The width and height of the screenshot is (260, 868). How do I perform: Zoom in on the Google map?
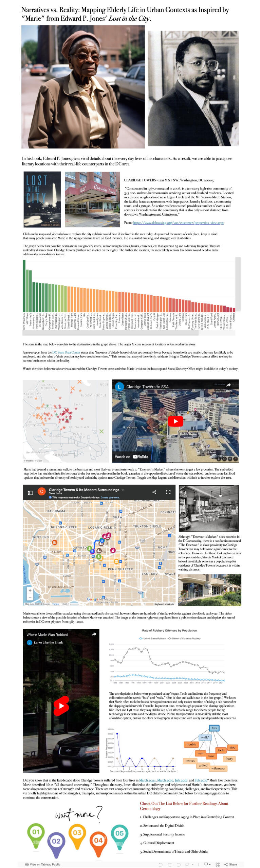click(x=30, y=590)
